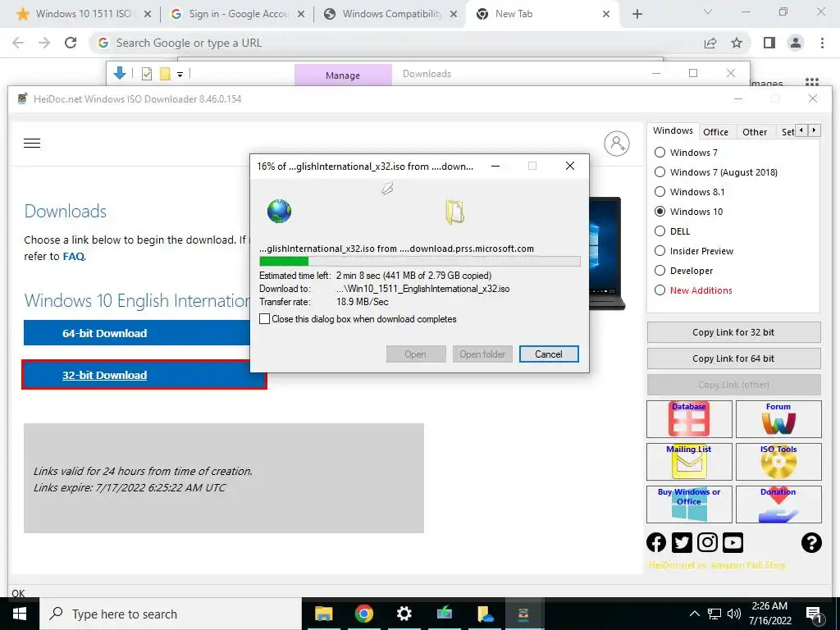Select the Windows 7 radio button
840x630 pixels.
click(660, 153)
